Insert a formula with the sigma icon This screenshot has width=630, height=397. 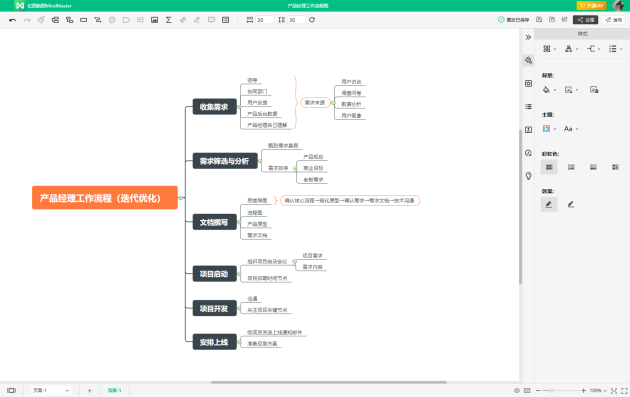pos(169,20)
